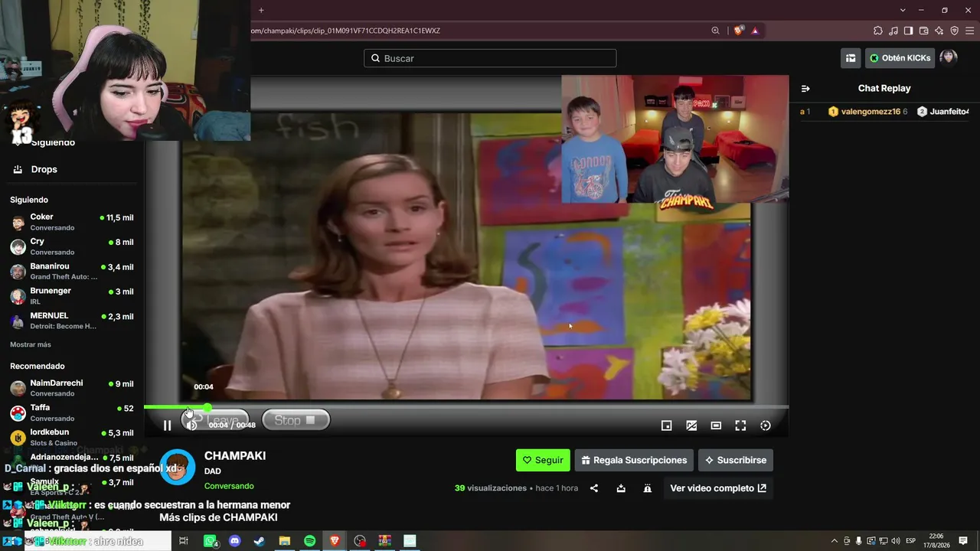The width and height of the screenshot is (980, 551).
Task: Switch to Brave in the taskbar
Action: 335,541
